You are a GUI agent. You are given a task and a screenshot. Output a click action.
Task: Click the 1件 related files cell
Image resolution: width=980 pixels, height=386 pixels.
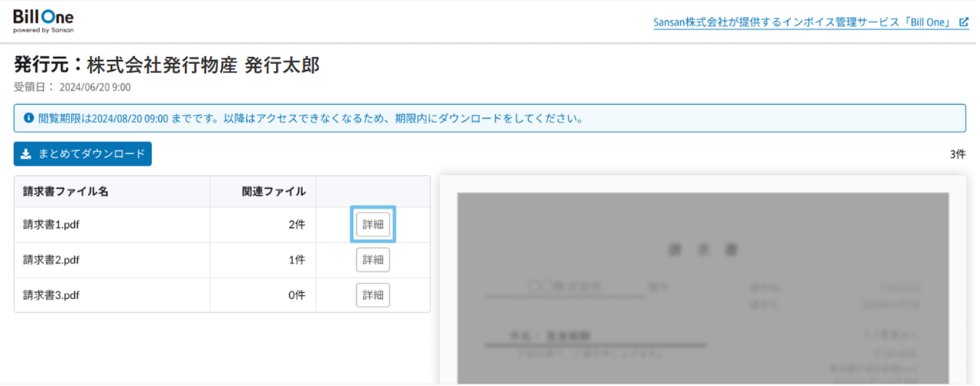pyautogui.click(x=263, y=260)
